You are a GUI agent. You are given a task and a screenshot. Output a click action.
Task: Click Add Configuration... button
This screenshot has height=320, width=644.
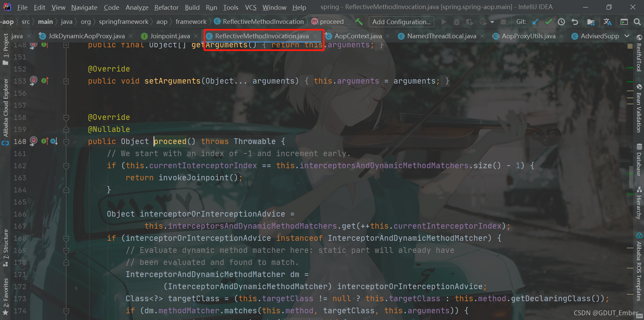tap(401, 22)
